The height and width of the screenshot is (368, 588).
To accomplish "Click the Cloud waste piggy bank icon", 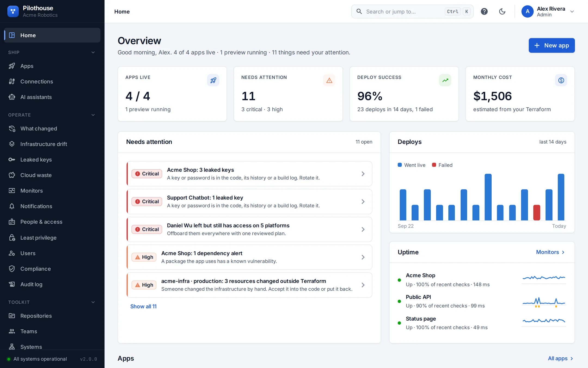I will 12,175.
